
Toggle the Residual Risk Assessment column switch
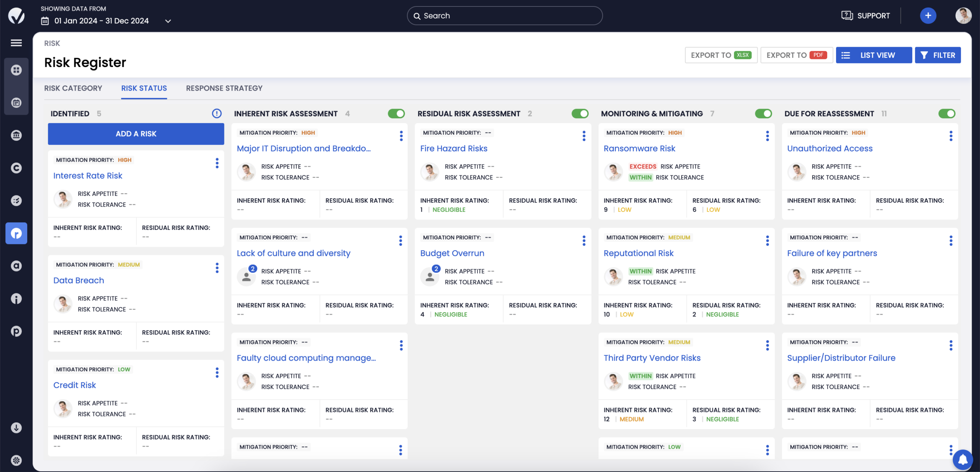[x=580, y=114]
